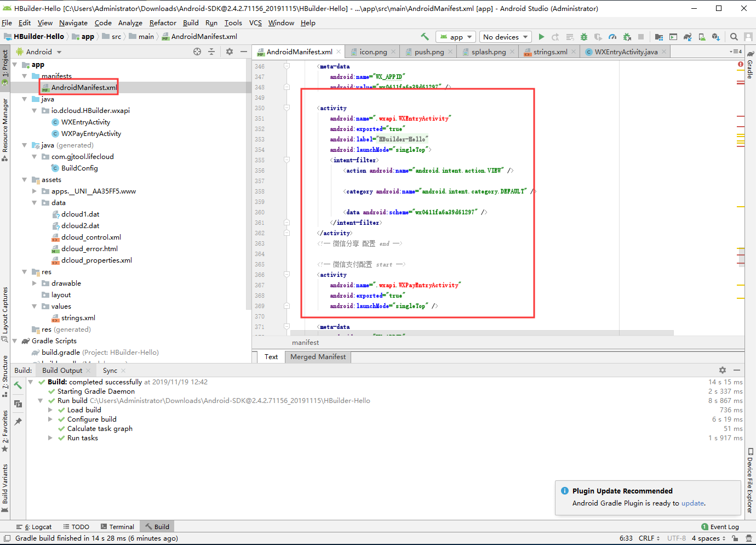Open the Event Log

tap(720, 527)
